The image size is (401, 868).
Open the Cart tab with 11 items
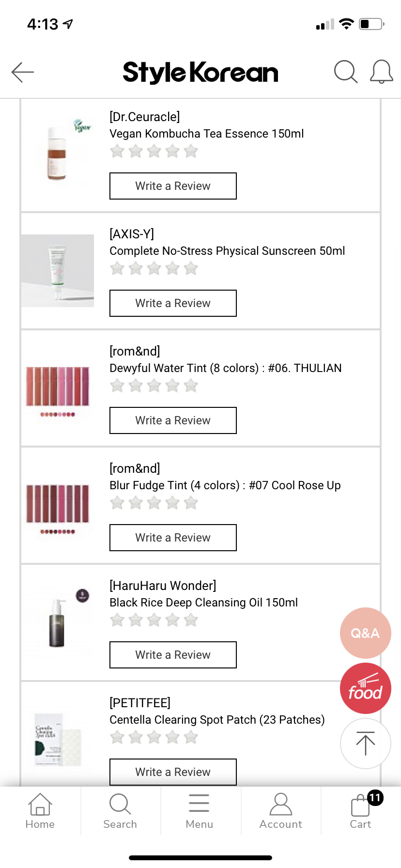click(x=361, y=811)
